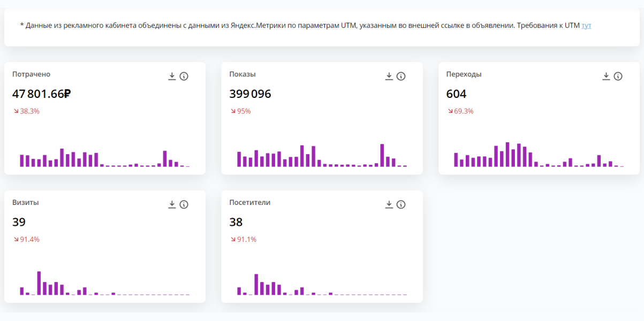
Task: Open info tooltip for Переходы card
Action: (x=618, y=77)
